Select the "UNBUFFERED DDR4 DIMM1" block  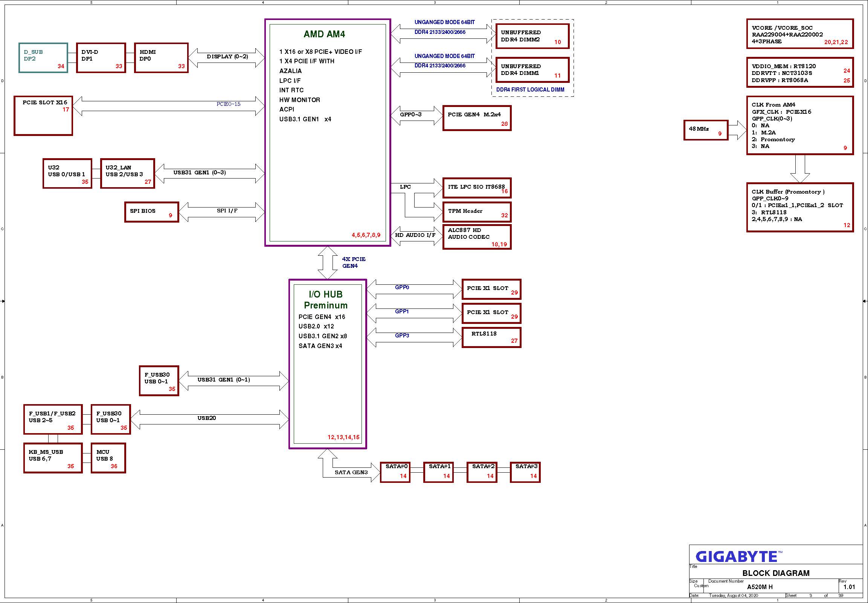point(532,70)
